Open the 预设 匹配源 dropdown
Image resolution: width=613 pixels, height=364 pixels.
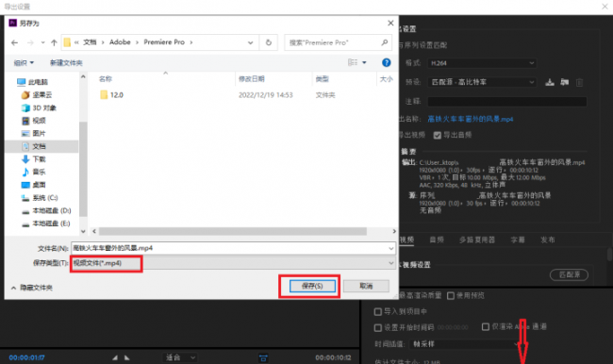click(482, 82)
